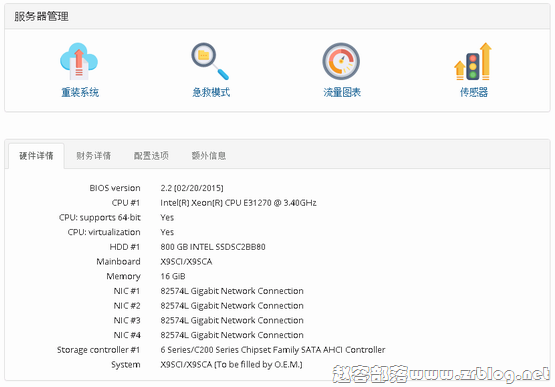Click the Memory label
Viewport: 555px width, 387px height.
tap(123, 277)
